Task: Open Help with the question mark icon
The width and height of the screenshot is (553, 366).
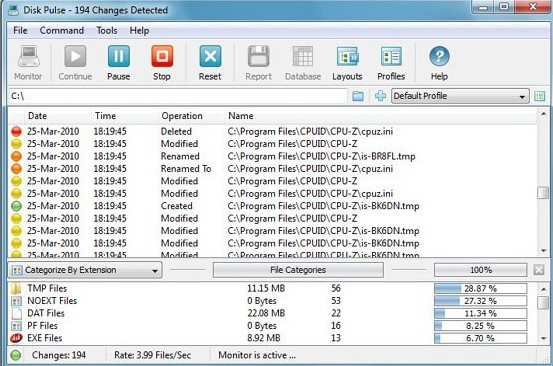Action: click(x=439, y=56)
